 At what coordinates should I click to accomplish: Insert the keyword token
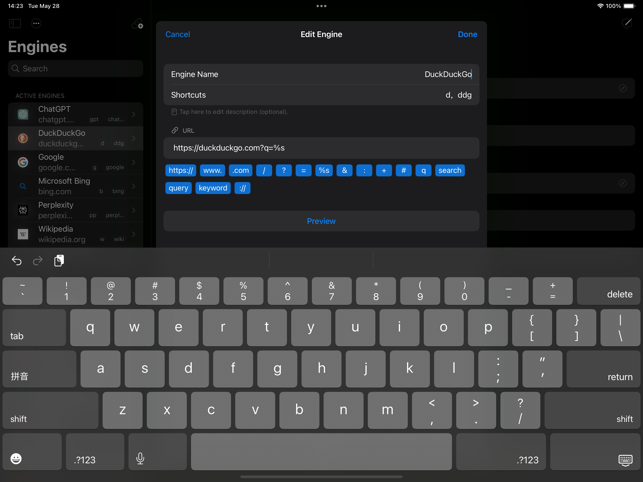pos(213,188)
